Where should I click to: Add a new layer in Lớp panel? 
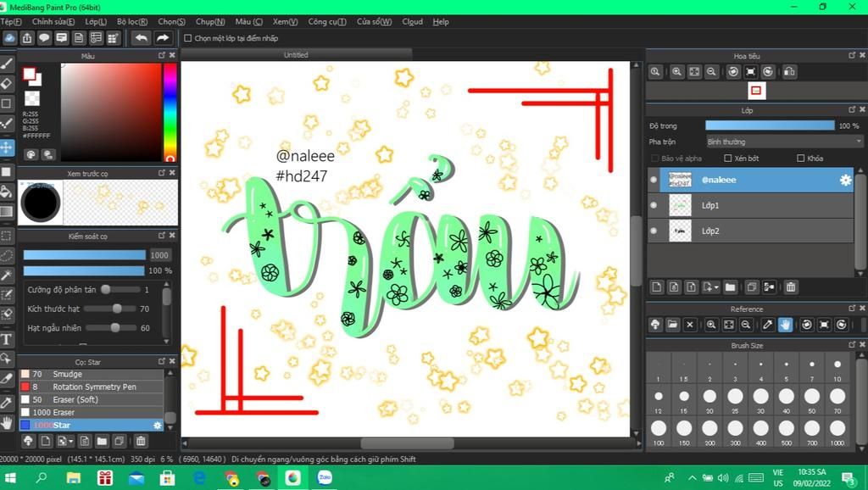[657, 287]
